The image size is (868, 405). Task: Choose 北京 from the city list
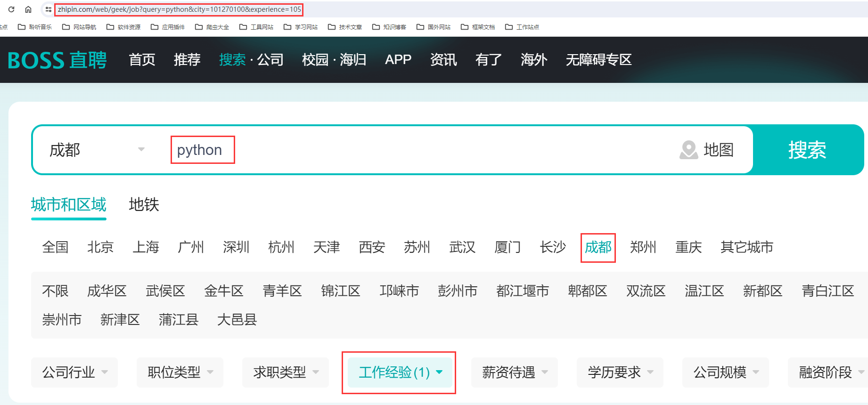(100, 247)
